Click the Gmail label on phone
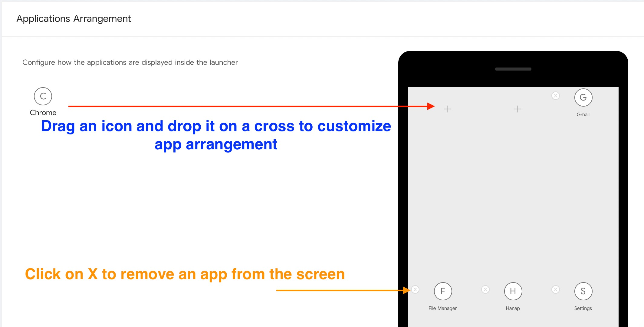644x327 pixels. (x=583, y=114)
